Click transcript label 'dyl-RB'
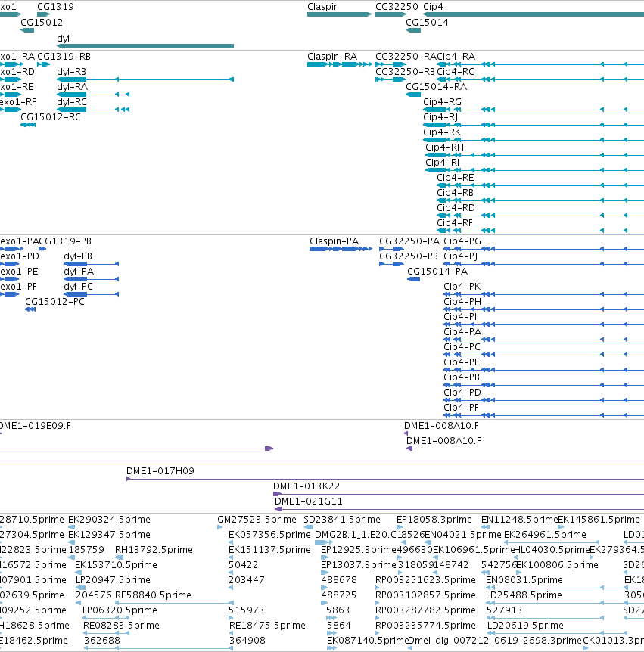The width and height of the screenshot is (644, 652). [x=72, y=72]
